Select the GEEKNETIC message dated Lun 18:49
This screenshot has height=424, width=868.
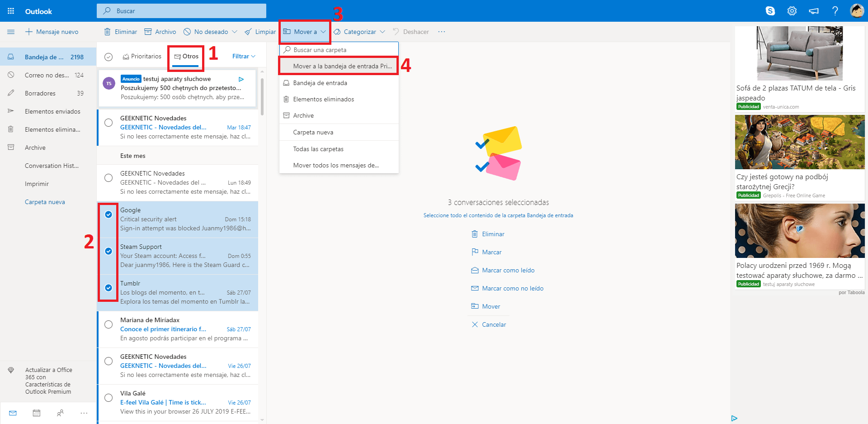tap(108, 178)
